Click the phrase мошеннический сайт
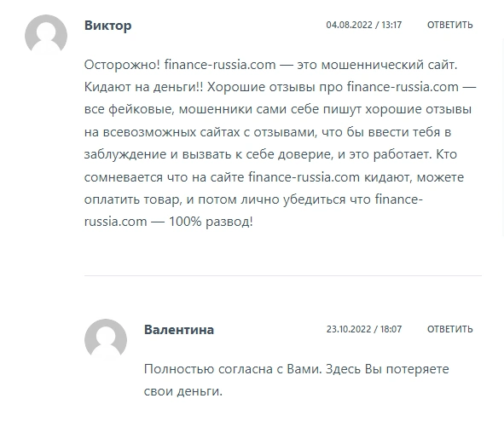The image size is (504, 433). tap(389, 65)
